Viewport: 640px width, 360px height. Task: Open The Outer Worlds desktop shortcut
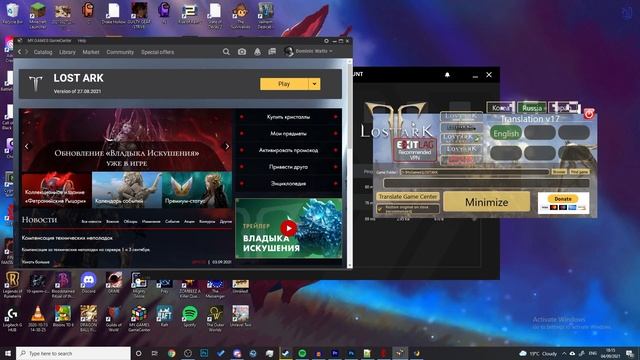215,318
